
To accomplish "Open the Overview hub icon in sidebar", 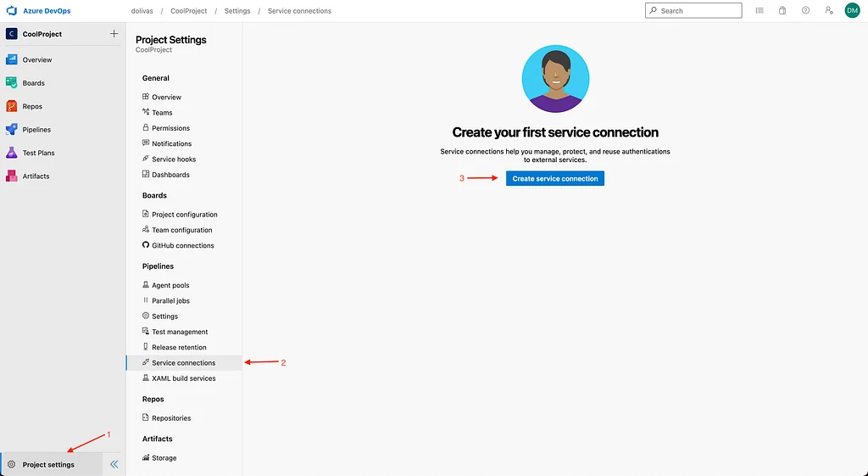I will [x=11, y=60].
